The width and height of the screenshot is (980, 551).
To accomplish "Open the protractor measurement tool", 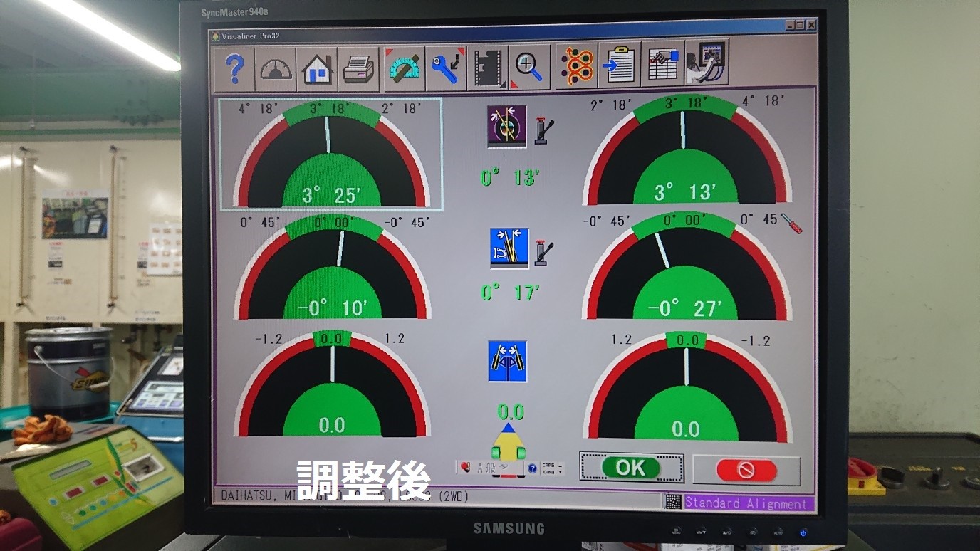I will (x=405, y=68).
